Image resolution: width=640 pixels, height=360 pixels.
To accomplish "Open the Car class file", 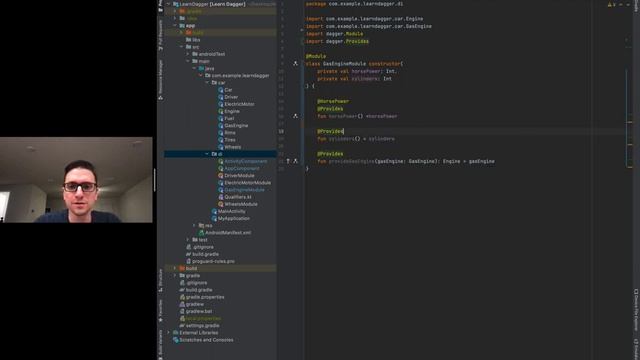I will [x=225, y=90].
